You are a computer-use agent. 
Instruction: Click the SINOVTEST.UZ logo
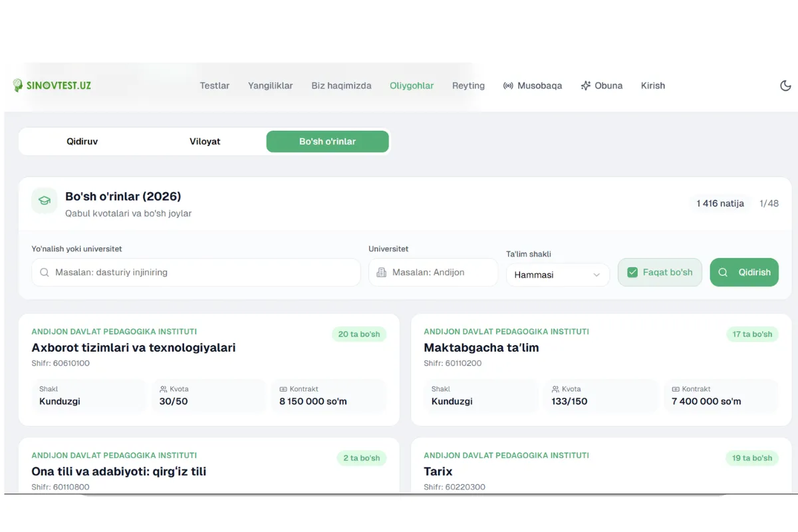click(52, 86)
